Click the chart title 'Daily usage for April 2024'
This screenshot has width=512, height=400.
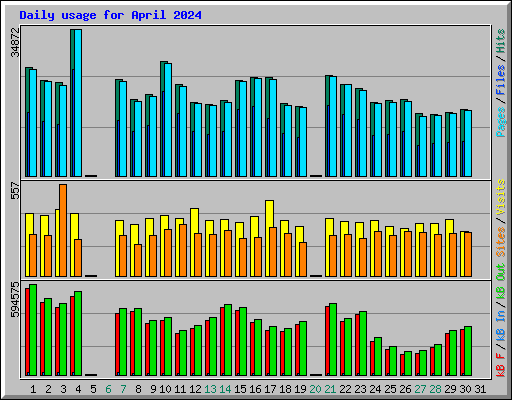[110, 15]
